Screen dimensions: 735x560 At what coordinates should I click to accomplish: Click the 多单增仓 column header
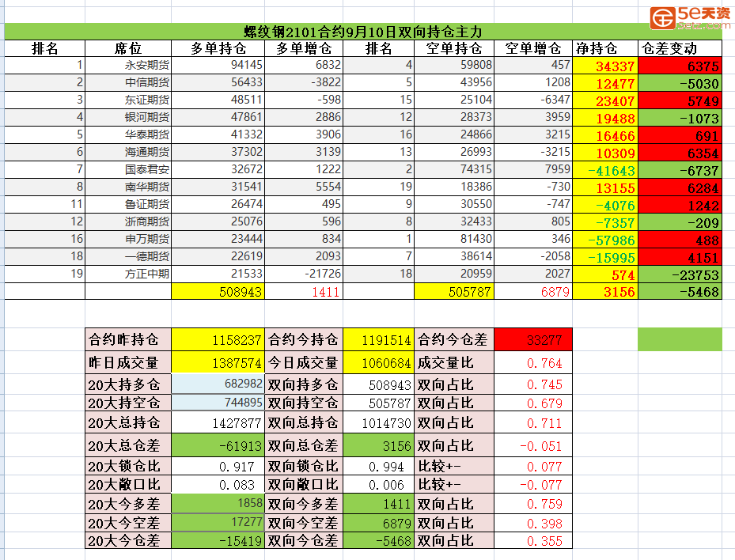(304, 48)
